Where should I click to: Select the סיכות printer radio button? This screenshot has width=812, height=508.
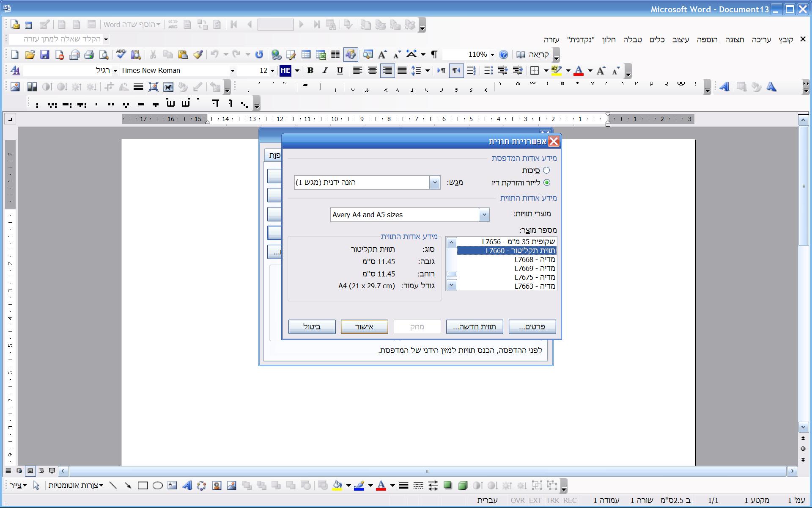point(546,170)
